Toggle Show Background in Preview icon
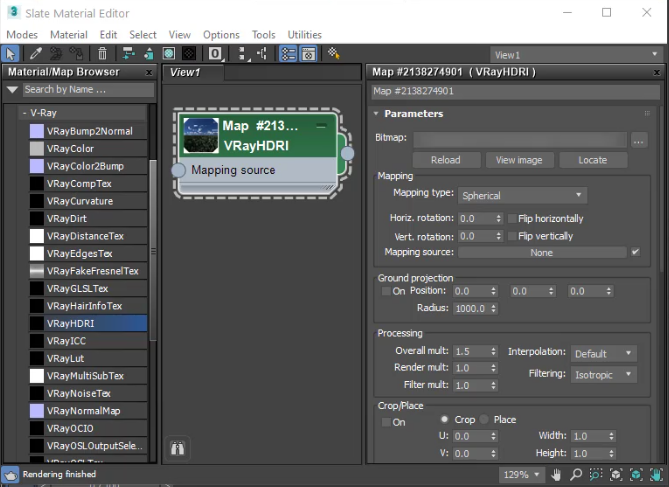This screenshot has height=487, width=669. (189, 54)
